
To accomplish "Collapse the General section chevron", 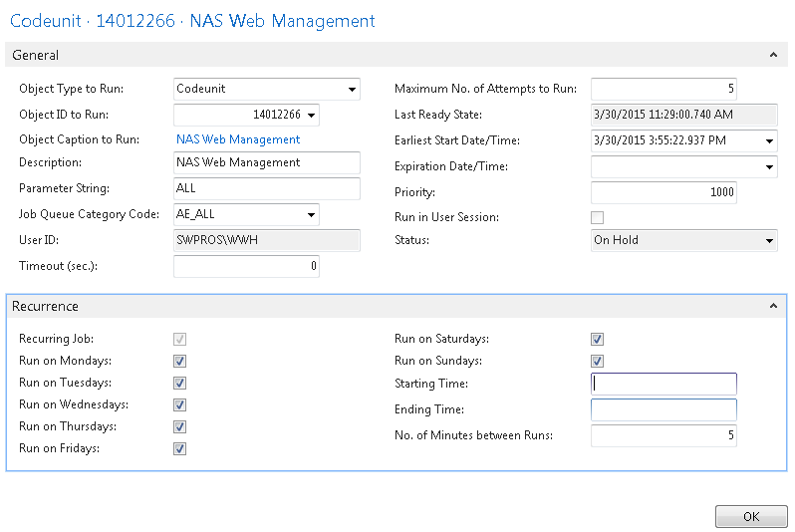I will tap(773, 56).
